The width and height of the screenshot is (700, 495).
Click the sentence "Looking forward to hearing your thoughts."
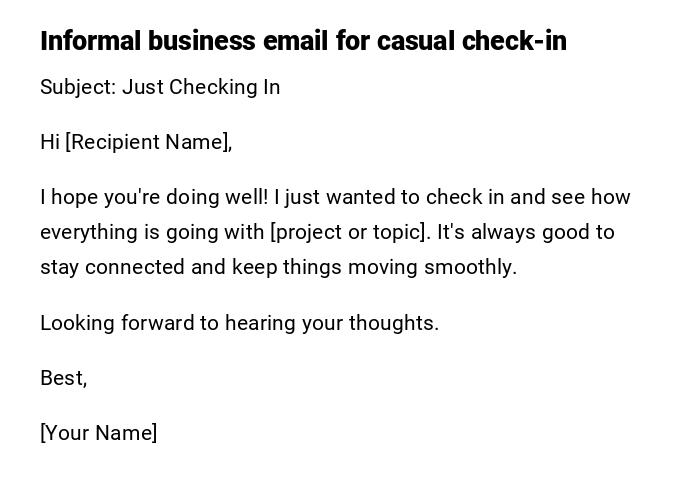point(240,323)
